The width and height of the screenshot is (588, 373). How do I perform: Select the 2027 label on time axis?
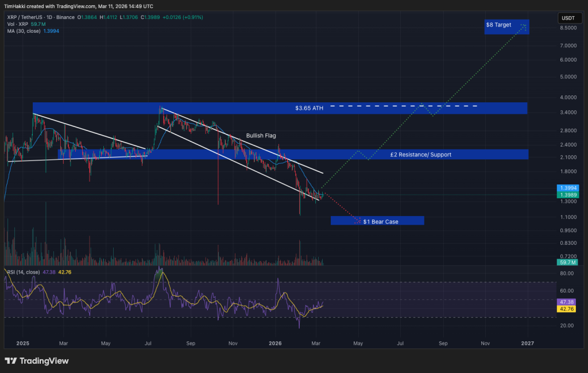(527, 343)
